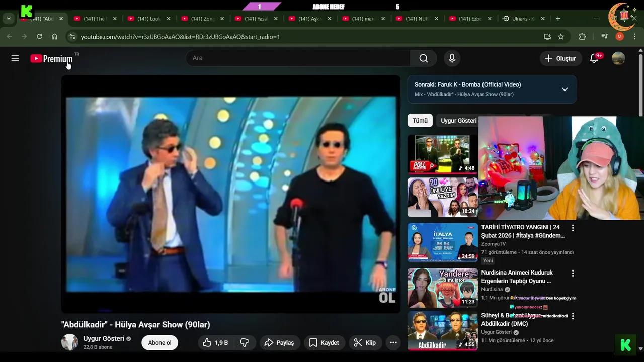The image size is (644, 362).
Task: Click the Klip scissors button
Action: [365, 343]
